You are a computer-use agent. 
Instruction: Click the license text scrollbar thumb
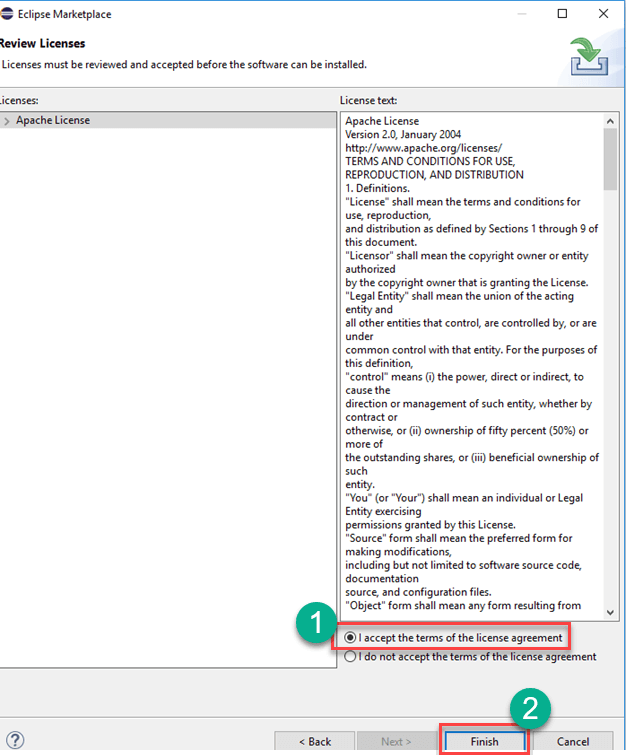(x=610, y=158)
